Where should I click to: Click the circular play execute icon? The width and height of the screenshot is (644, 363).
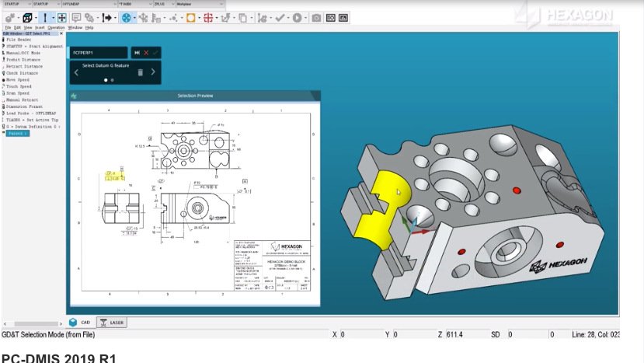[297, 18]
